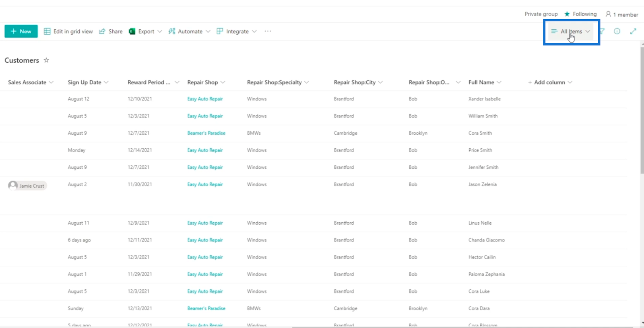This screenshot has height=328, width=644.
Task: Click the reward period date 12/10/2021
Action: [x=140, y=99]
